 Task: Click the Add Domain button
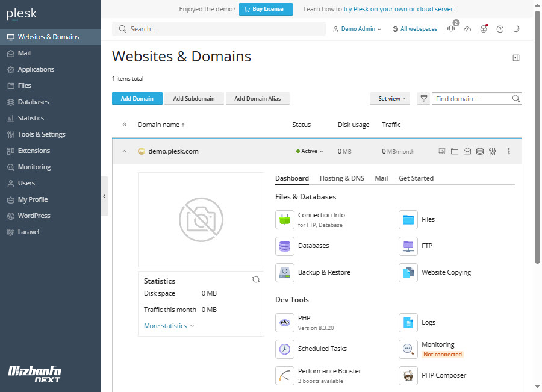pos(137,99)
